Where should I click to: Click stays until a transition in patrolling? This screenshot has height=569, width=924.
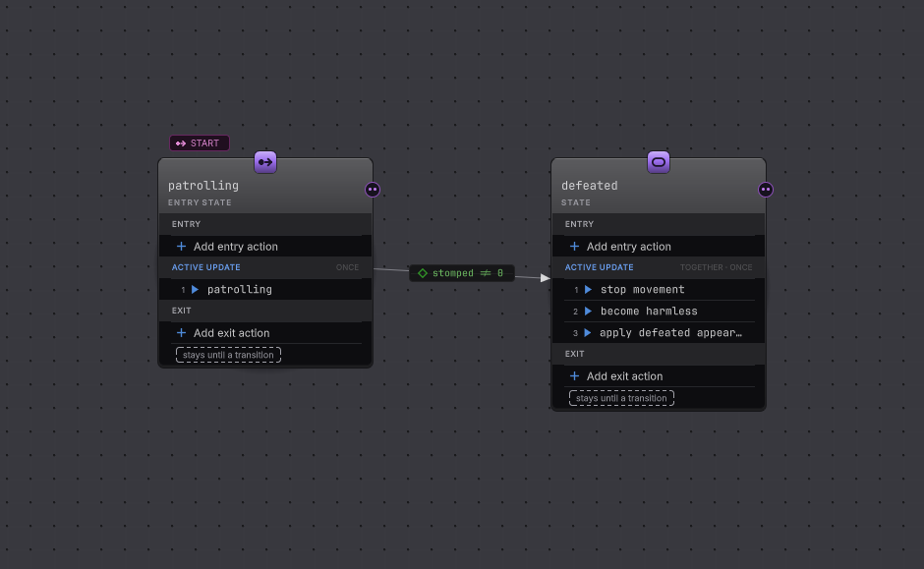[228, 355]
